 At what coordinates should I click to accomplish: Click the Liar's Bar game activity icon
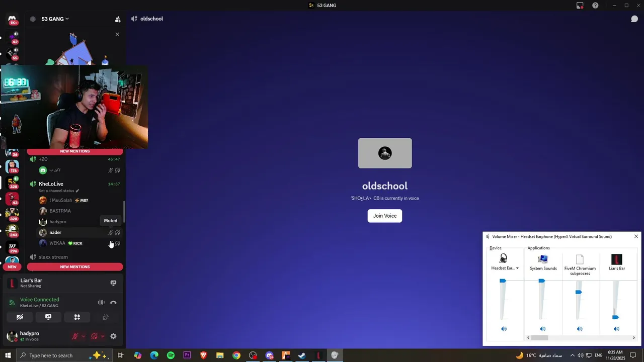point(12,283)
